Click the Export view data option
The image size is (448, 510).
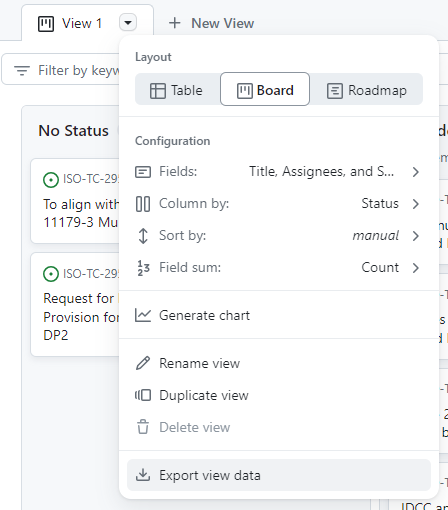click(278, 475)
